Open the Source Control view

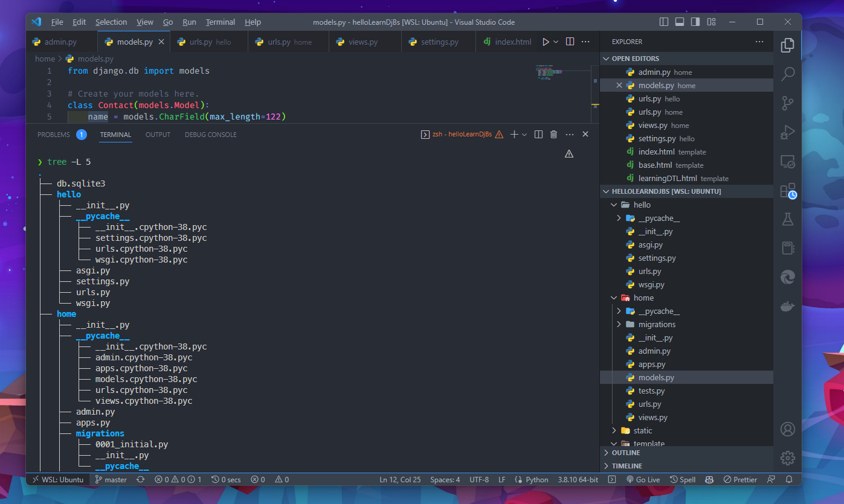(x=787, y=103)
